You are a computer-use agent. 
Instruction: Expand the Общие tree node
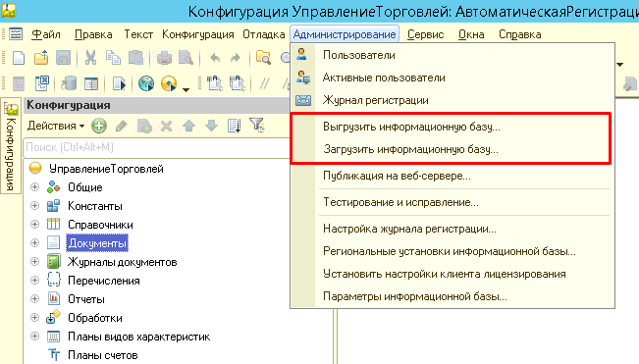click(x=35, y=186)
